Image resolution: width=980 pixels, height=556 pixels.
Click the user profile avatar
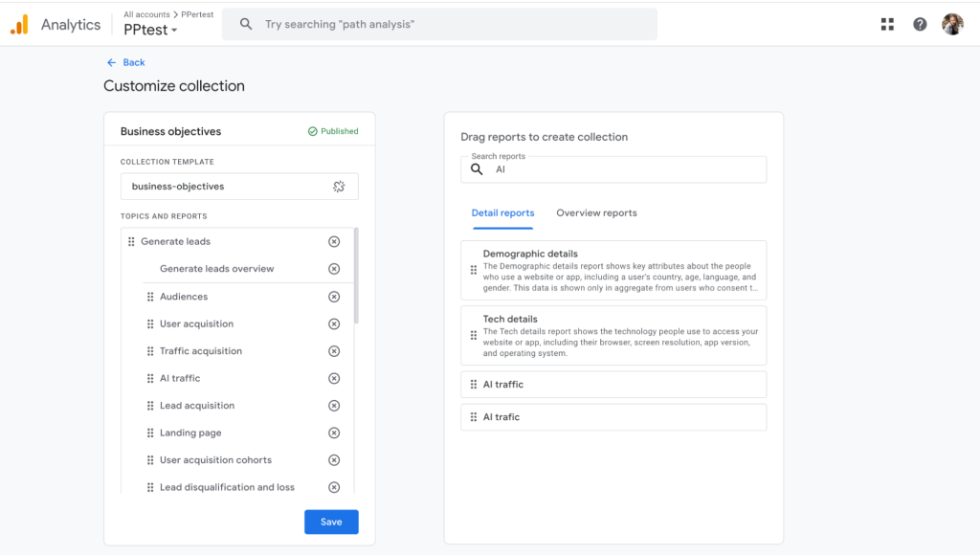point(952,25)
